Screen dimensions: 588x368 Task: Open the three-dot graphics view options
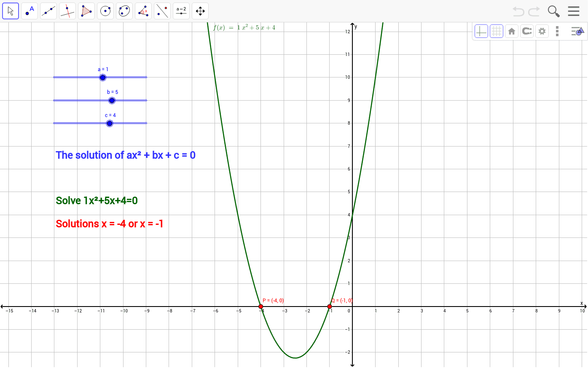tap(557, 31)
